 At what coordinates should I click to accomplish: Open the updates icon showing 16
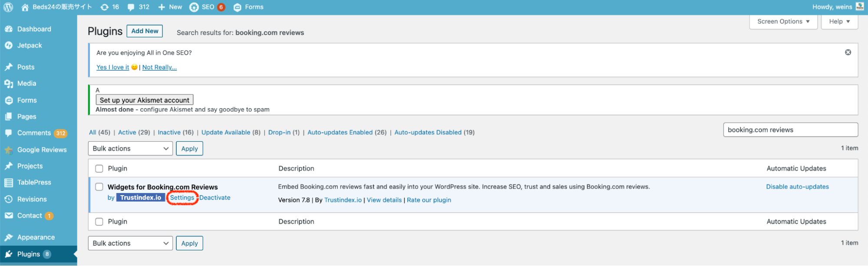tap(105, 7)
